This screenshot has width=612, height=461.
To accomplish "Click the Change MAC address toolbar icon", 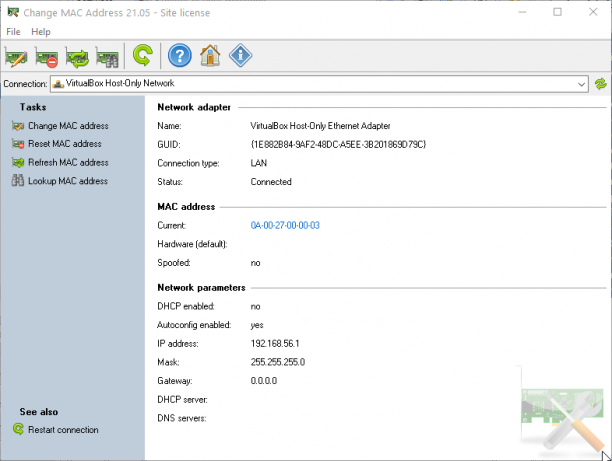I will coord(16,57).
